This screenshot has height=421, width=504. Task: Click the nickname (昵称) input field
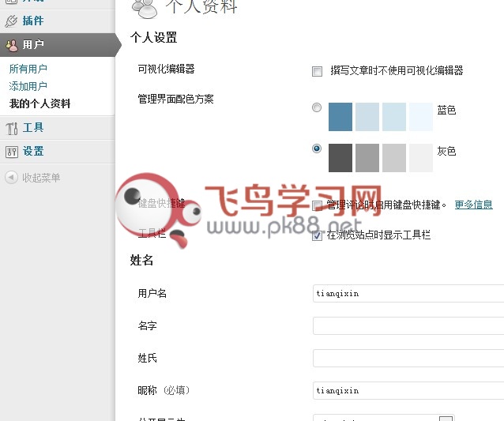click(408, 390)
